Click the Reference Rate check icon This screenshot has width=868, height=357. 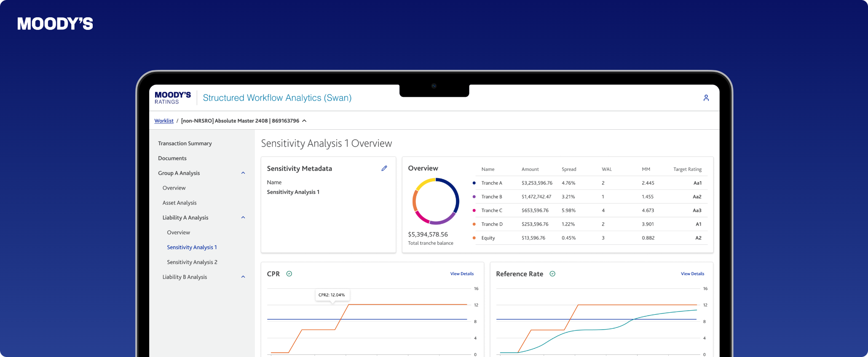[x=552, y=274]
